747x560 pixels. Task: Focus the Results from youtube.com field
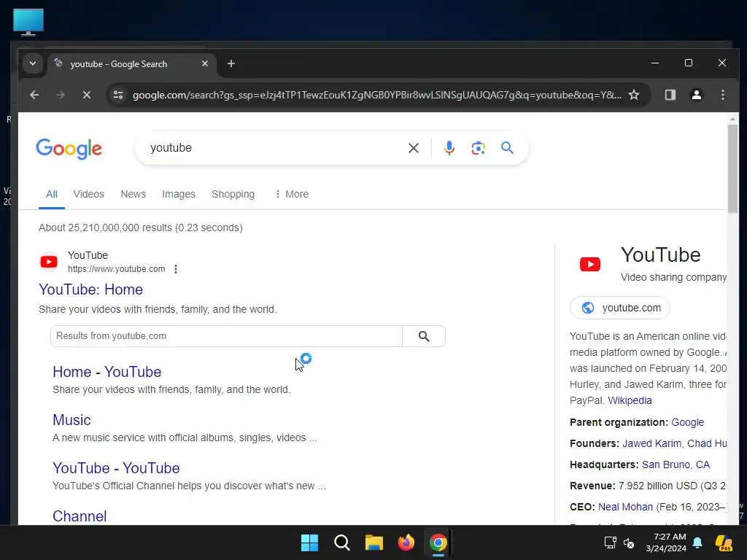click(x=226, y=336)
